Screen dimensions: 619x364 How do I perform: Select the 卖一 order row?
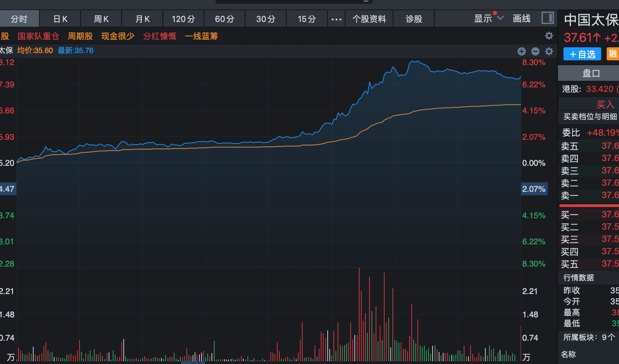(x=589, y=195)
